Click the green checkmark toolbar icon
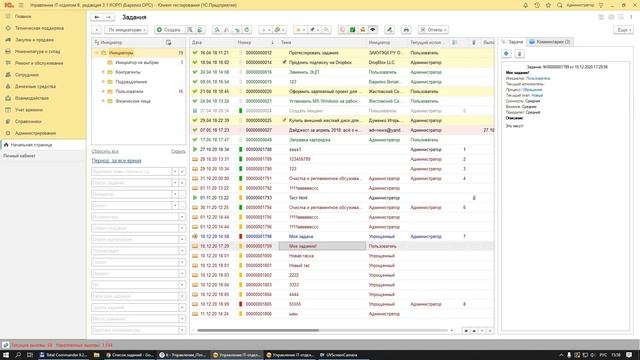Image resolution: width=640 pixels, height=360 pixels. [353, 30]
